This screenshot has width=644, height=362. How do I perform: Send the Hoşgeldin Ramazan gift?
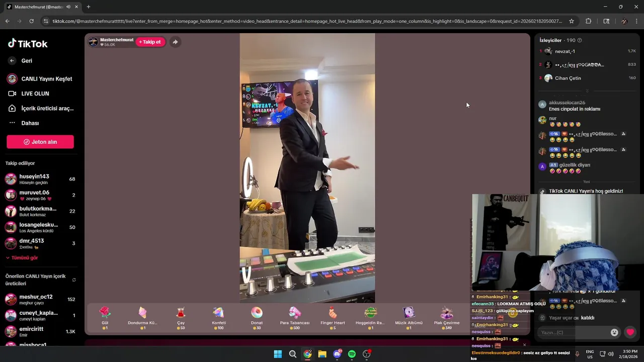[370, 318]
